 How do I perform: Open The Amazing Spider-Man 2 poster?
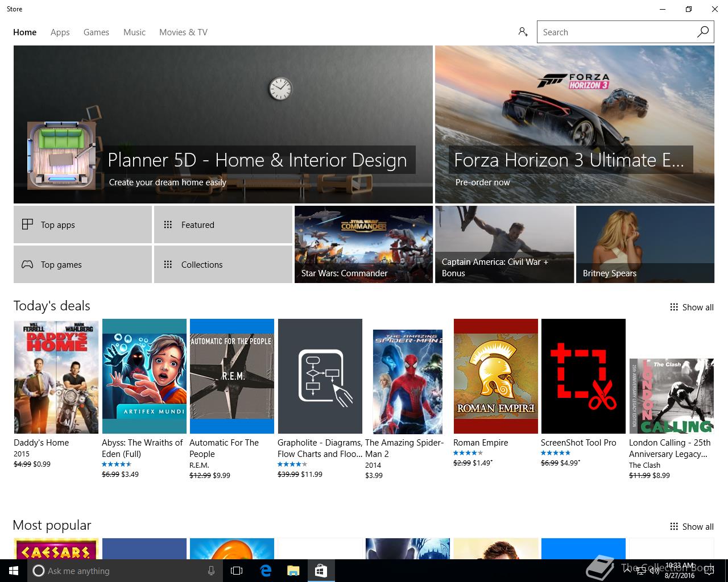tap(408, 381)
